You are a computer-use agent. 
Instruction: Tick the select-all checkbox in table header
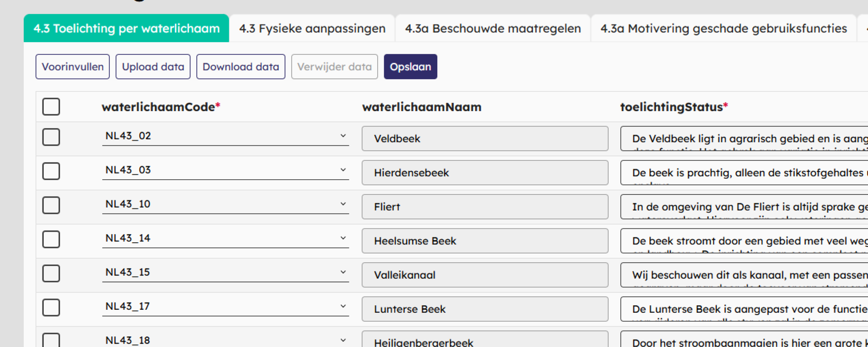point(51,107)
